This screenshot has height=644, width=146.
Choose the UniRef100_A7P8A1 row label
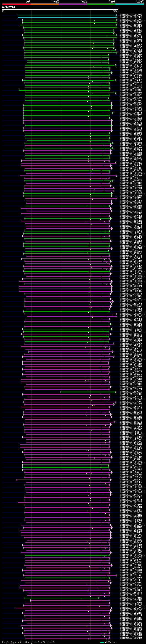click(x=131, y=598)
